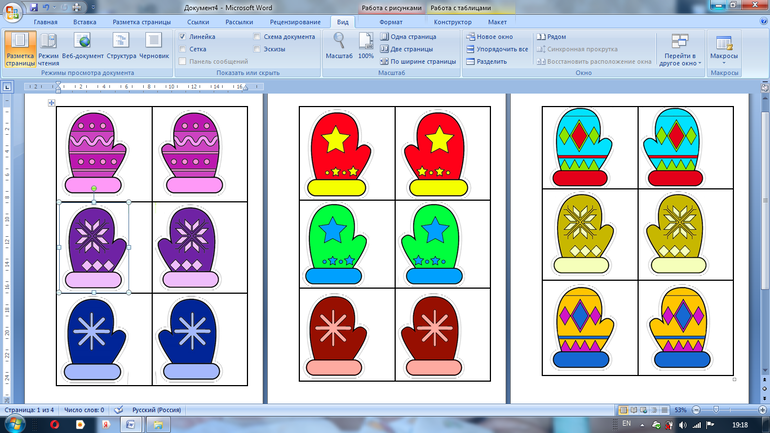The image size is (770, 433).
Task: Open Перейти в другое окно dropdown
Action: 679,48
